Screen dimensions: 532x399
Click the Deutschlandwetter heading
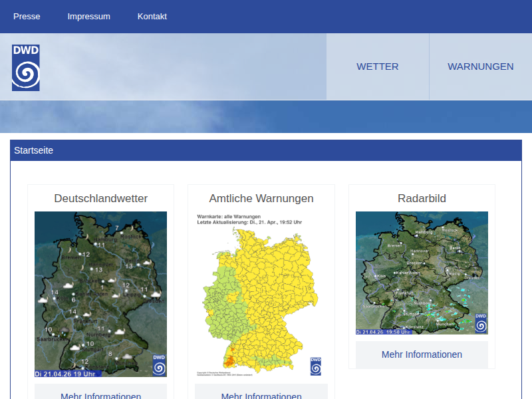[x=100, y=198]
